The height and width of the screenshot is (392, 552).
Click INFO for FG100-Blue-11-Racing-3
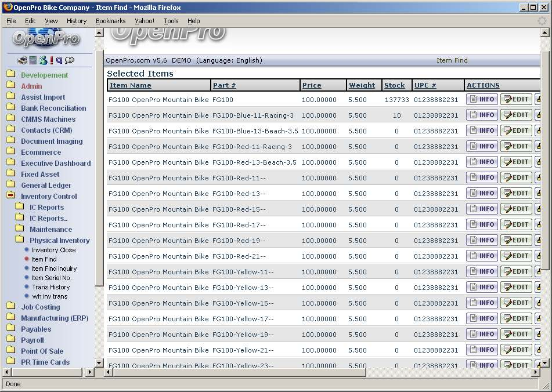[x=482, y=115]
